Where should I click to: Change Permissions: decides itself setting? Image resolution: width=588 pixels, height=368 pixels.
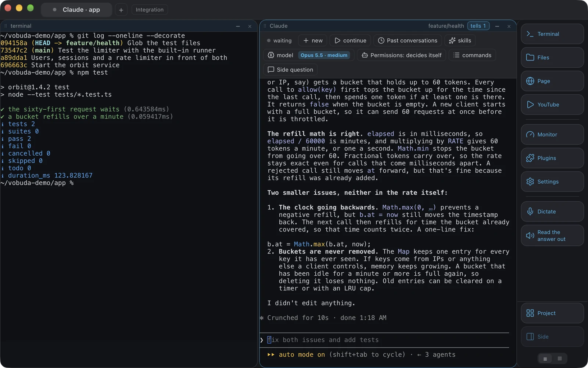tap(401, 55)
